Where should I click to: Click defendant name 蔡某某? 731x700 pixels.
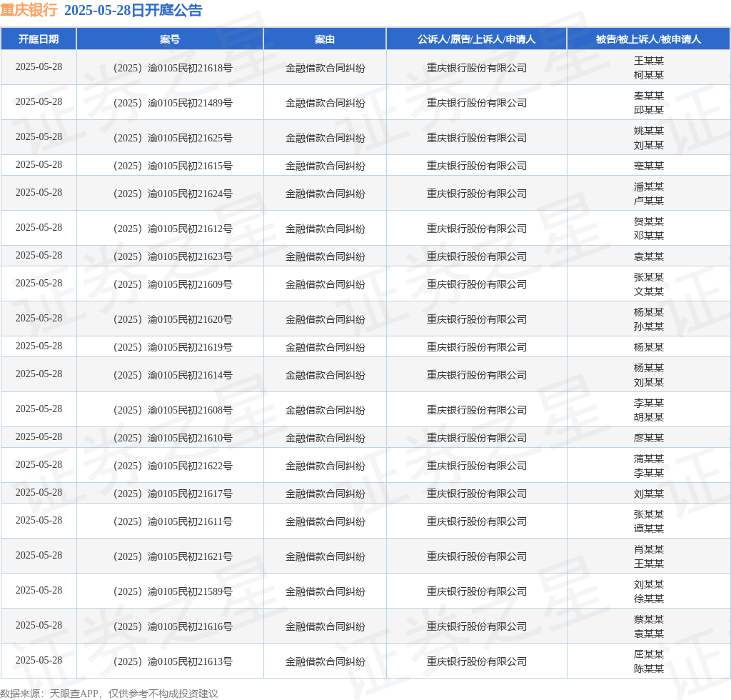pyautogui.click(x=648, y=620)
